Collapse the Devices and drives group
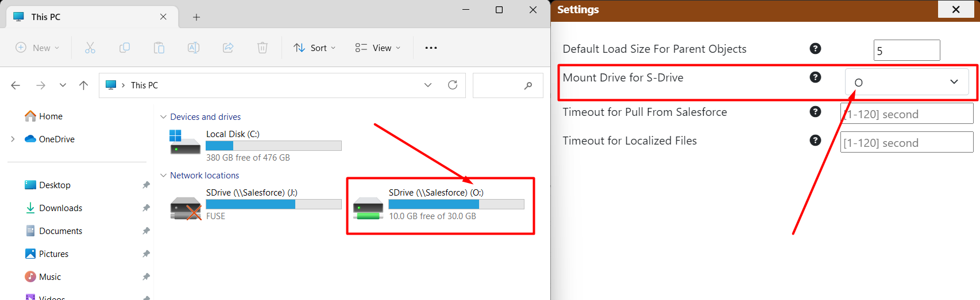 tap(163, 117)
